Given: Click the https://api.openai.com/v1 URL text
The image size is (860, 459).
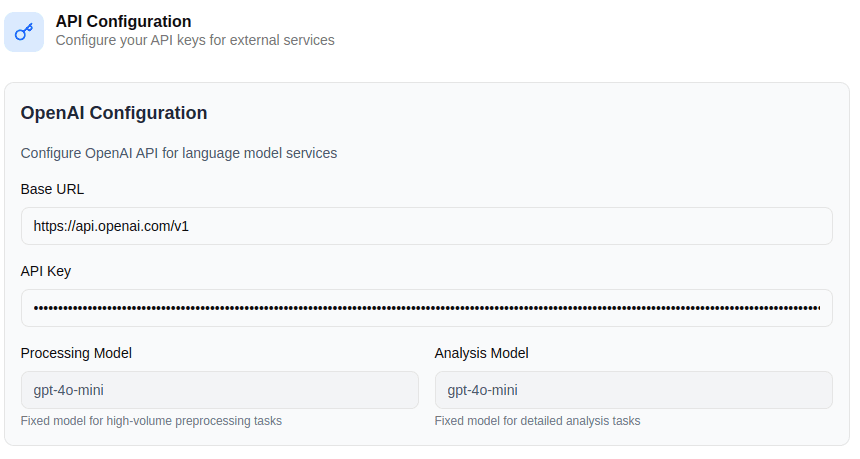Looking at the screenshot, I should click(x=111, y=226).
